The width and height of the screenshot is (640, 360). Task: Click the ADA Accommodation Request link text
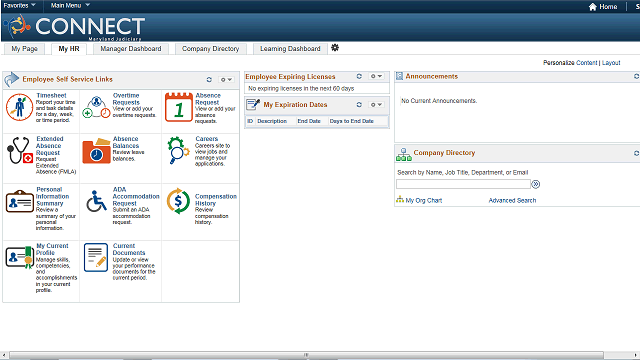(x=136, y=196)
